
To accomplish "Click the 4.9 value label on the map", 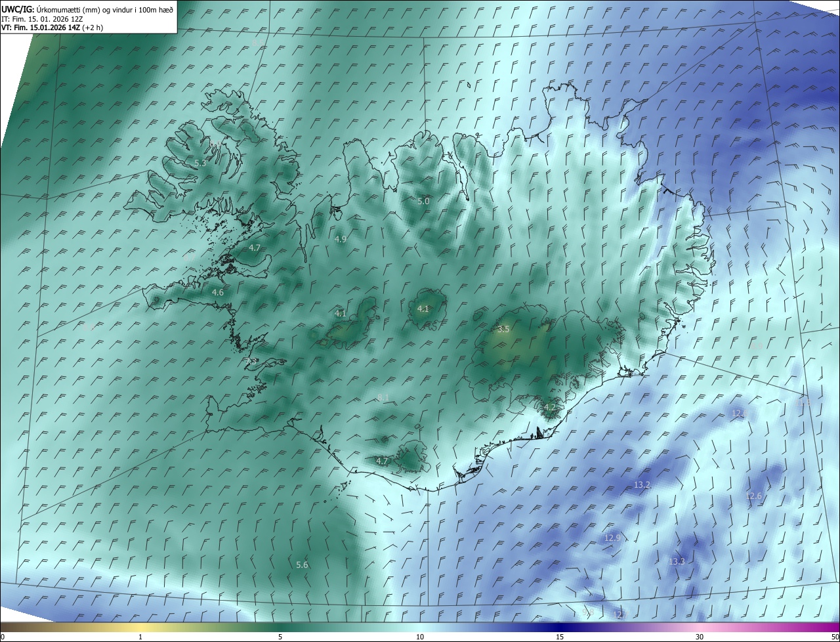I will coord(341,240).
